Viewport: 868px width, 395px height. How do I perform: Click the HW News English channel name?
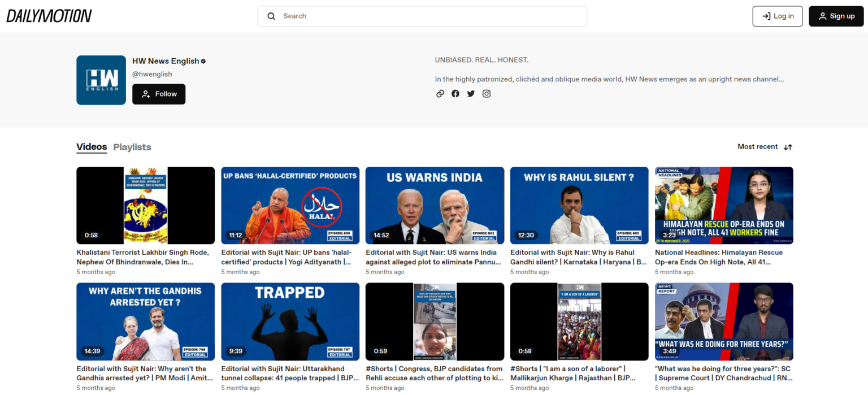[166, 61]
